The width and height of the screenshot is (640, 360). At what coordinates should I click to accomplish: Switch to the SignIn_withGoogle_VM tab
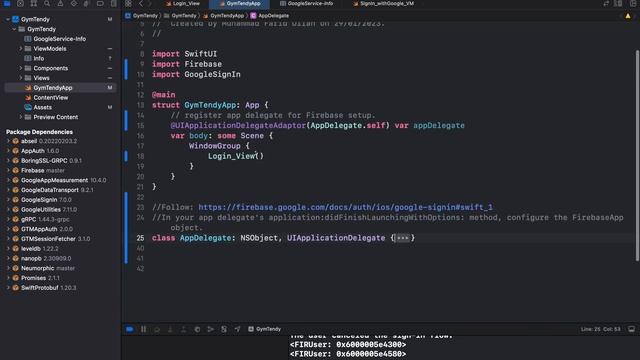(384, 4)
